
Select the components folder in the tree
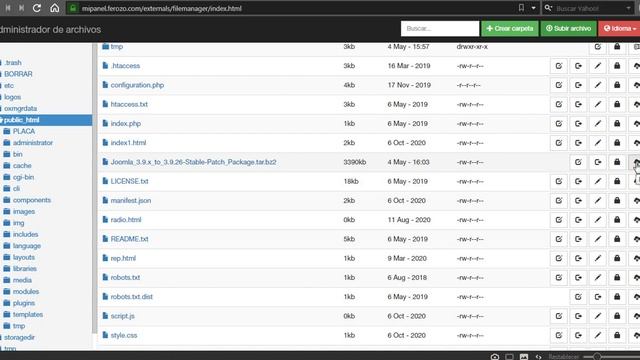pyautogui.click(x=32, y=200)
